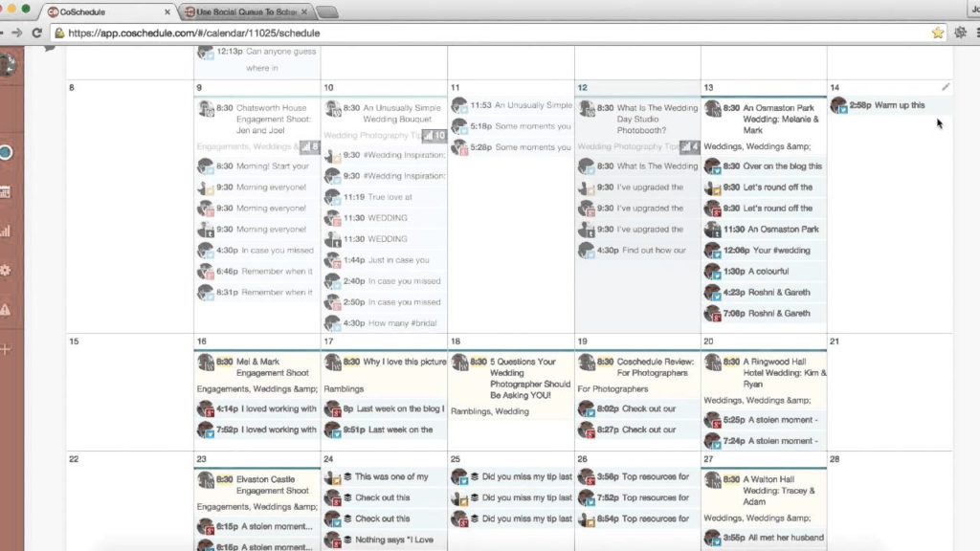Switch to the CoSchedule browser tab
The height and width of the screenshot is (551, 980).
(x=108, y=11)
